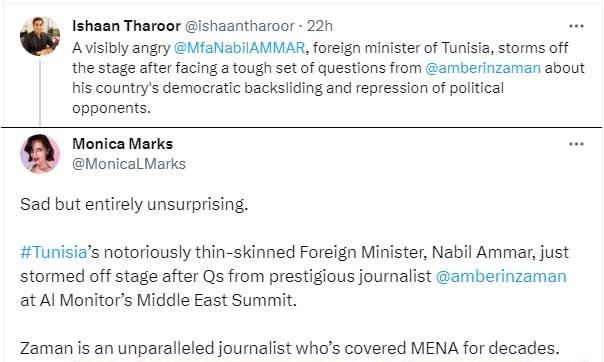Open Ishaan Tharoor's profile picture

coord(40,36)
